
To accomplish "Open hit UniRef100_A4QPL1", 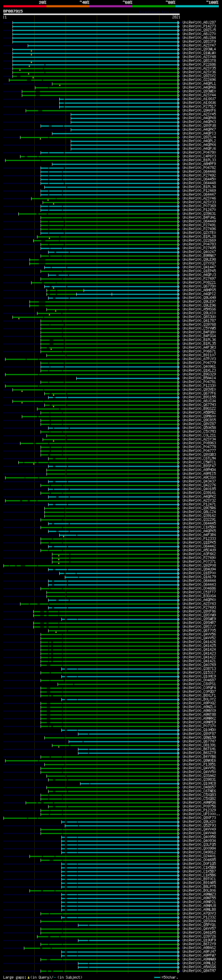I will tap(199, 84).
